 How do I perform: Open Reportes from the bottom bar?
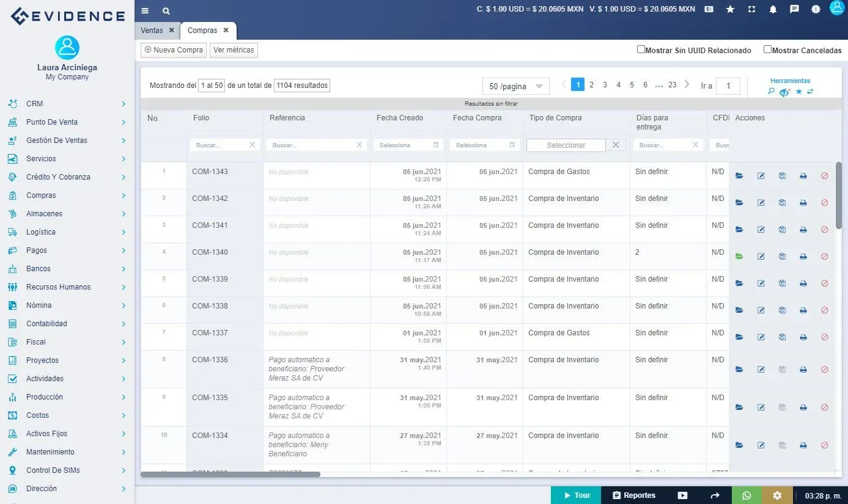coord(634,495)
